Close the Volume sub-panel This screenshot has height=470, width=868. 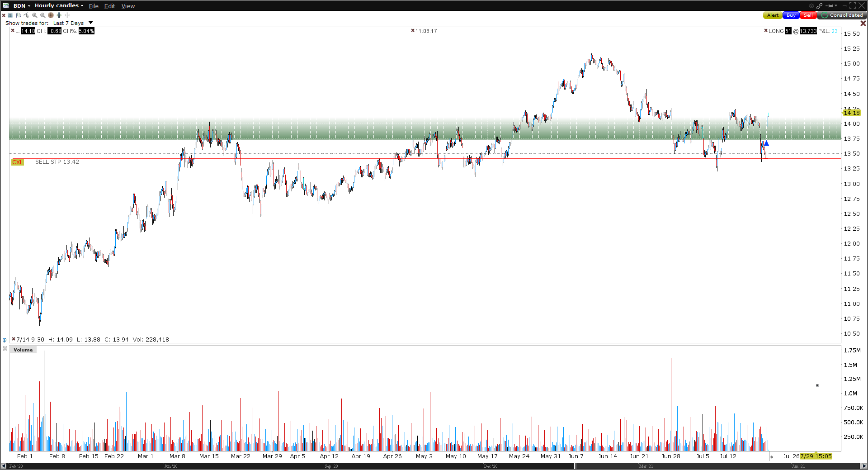[5, 349]
